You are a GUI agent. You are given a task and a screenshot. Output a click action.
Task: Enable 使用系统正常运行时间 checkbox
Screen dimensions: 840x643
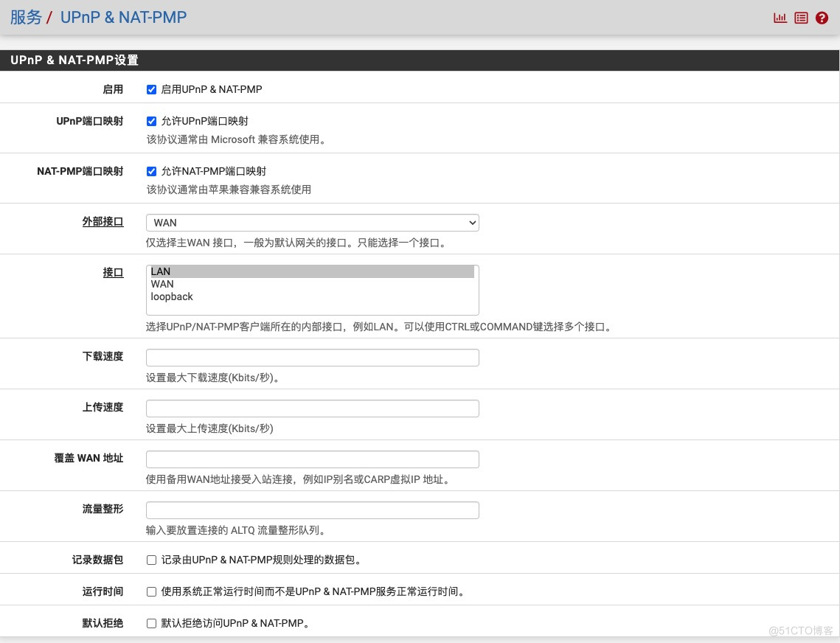(152, 591)
